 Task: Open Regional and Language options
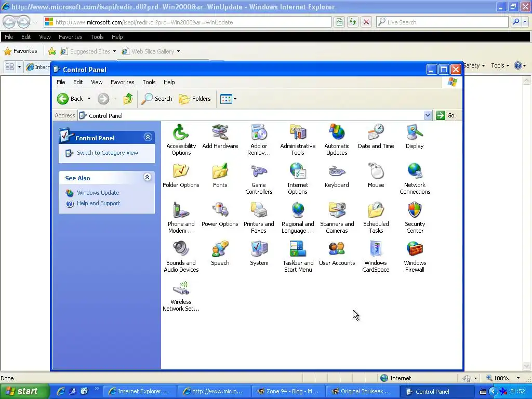point(298,218)
